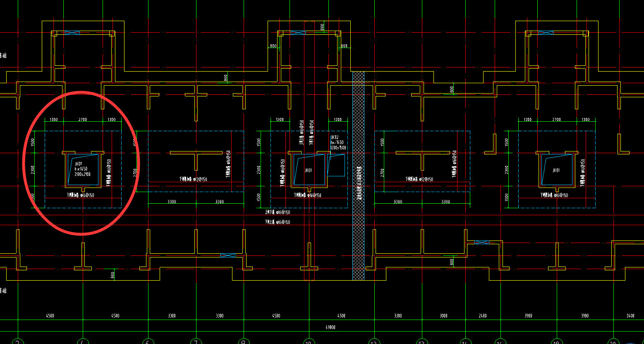The image size is (644, 344).
Task: Select the JK01 label beside the JK02 pit
Action: coord(308,170)
